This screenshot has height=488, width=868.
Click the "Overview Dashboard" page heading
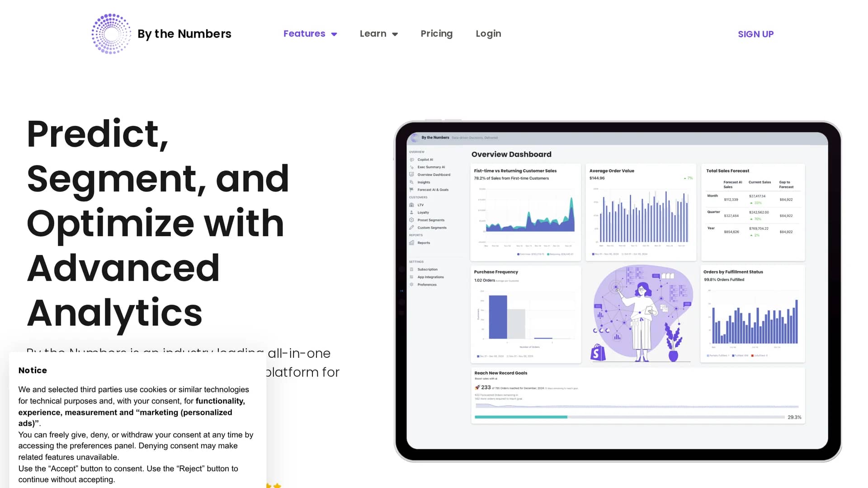(511, 155)
